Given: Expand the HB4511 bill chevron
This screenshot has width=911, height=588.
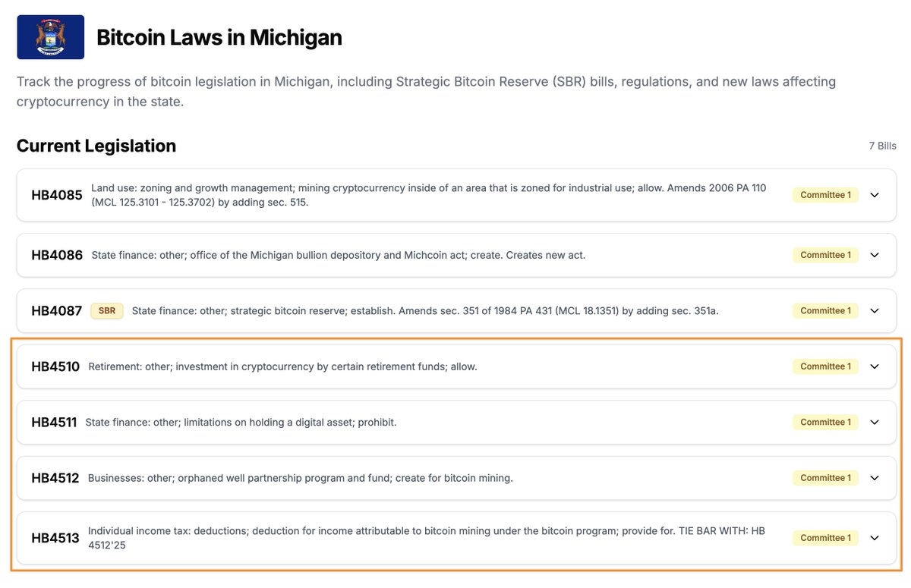Looking at the screenshot, I should 875,422.
